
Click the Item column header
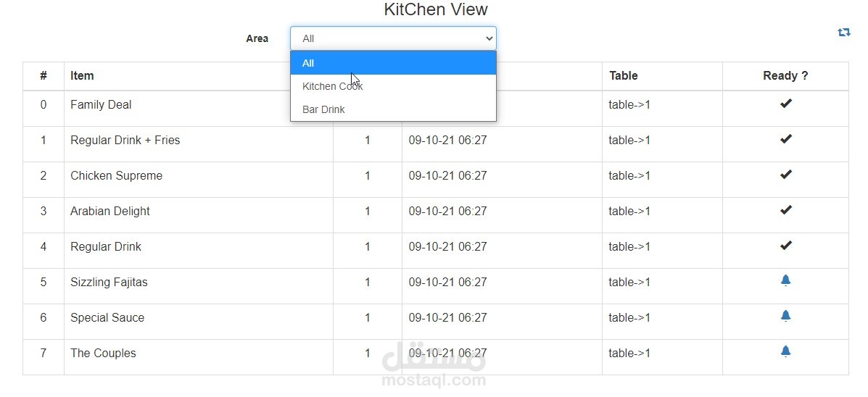point(82,75)
